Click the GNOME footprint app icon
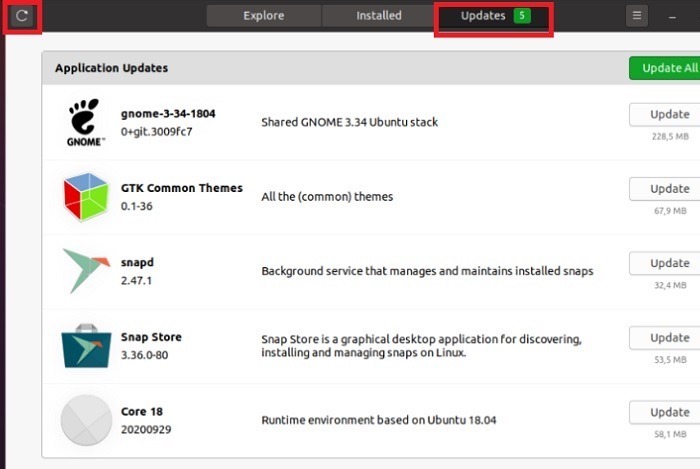The width and height of the screenshot is (700, 469). click(86, 122)
